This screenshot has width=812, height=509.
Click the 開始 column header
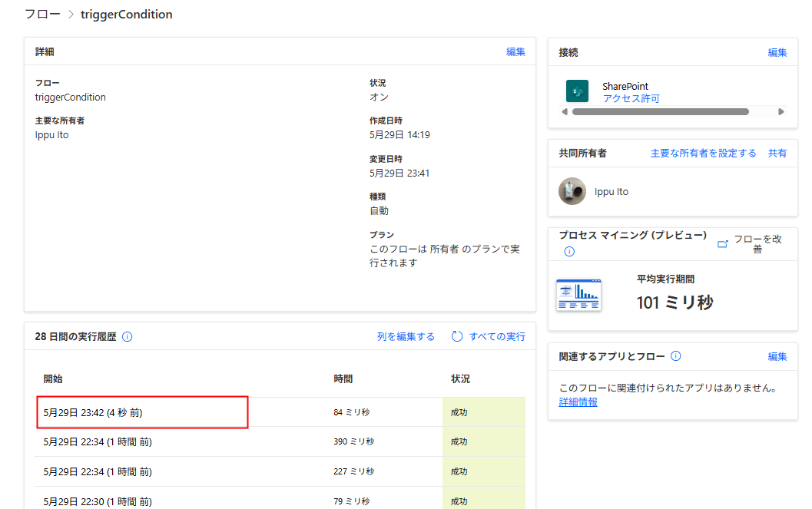coord(53,379)
